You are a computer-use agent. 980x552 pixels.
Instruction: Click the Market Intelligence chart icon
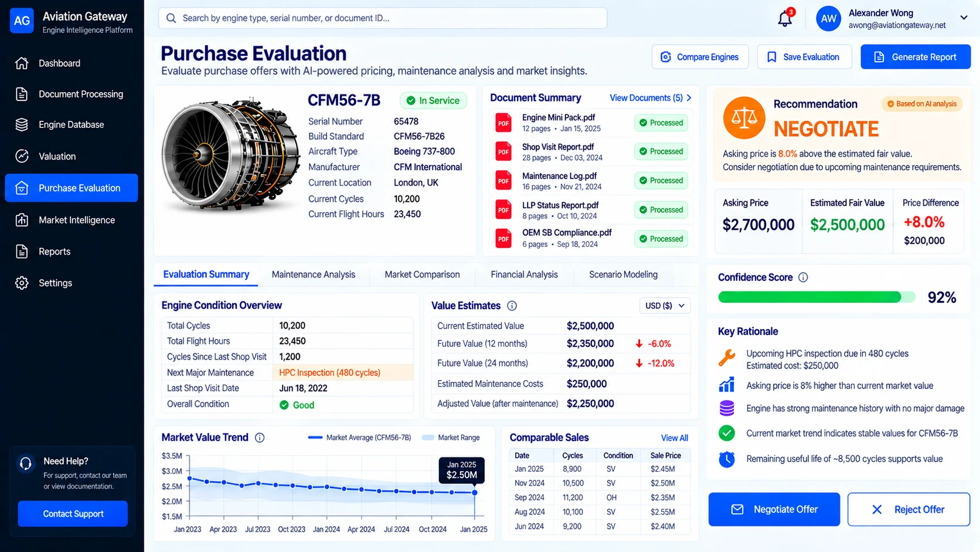[22, 220]
